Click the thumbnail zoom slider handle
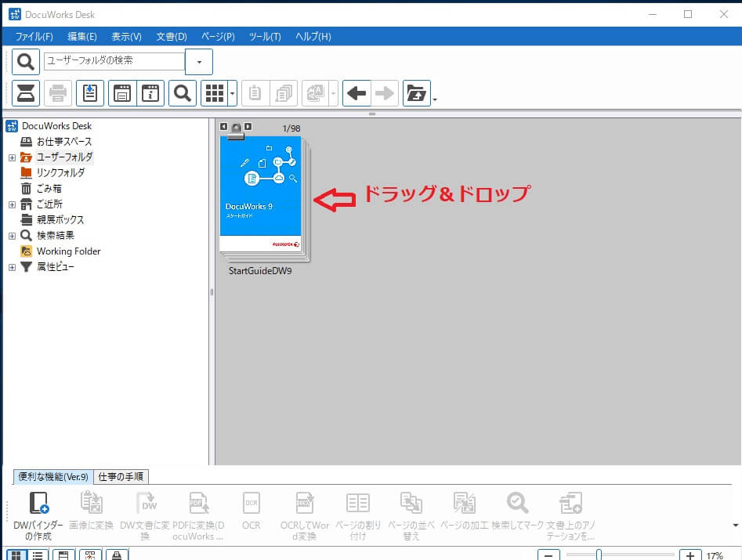This screenshot has width=742, height=560. pyautogui.click(x=599, y=555)
